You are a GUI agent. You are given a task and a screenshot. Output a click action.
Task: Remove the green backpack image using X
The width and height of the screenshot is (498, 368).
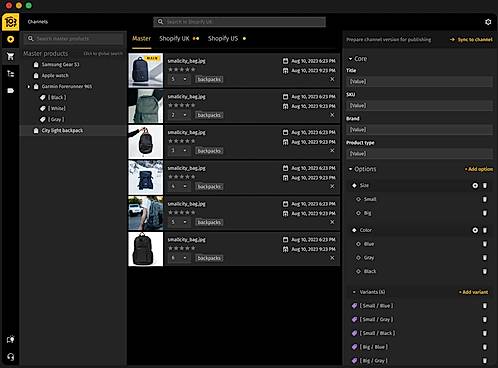[332, 115]
